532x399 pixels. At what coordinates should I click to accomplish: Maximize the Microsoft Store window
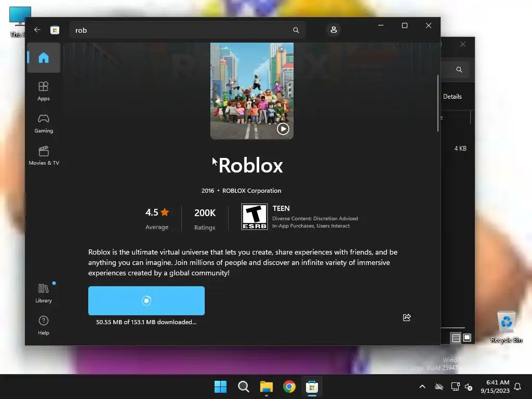[404, 25]
